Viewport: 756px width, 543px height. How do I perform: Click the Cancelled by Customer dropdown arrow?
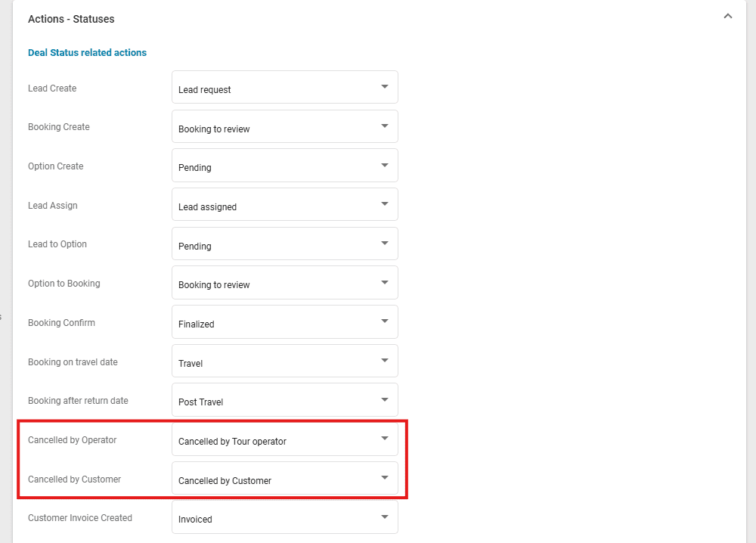(384, 478)
